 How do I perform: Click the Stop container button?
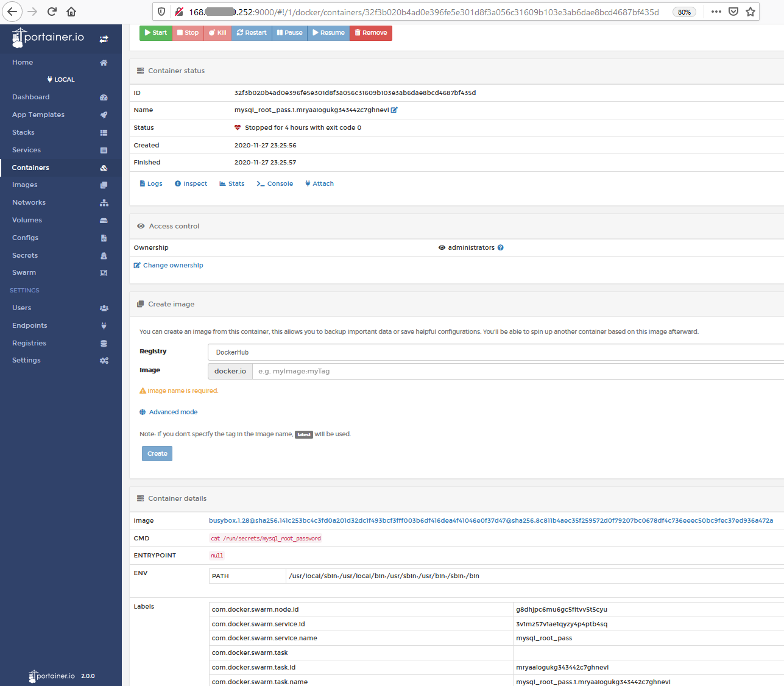coord(188,33)
